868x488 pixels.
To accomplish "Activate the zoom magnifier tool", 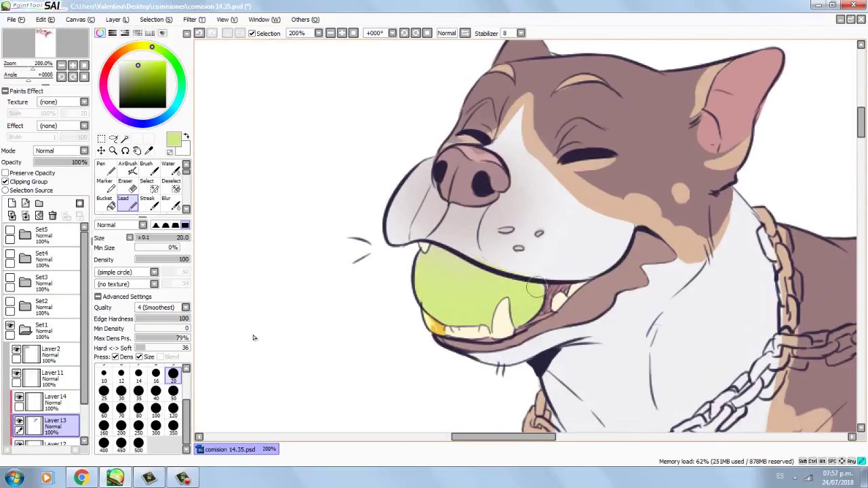I will pos(113,150).
